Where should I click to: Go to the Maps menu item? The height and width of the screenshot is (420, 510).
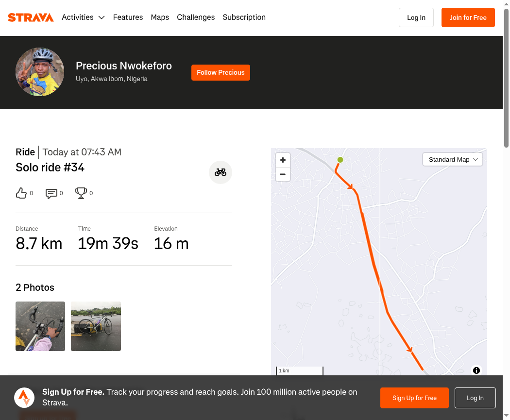(x=160, y=17)
